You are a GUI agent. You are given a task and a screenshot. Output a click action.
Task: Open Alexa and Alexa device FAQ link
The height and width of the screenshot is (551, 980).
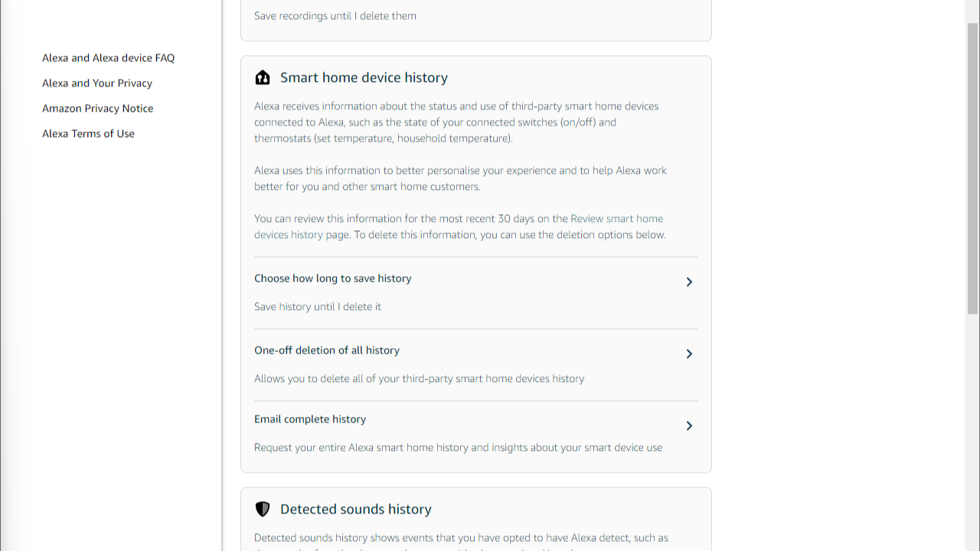tap(108, 58)
